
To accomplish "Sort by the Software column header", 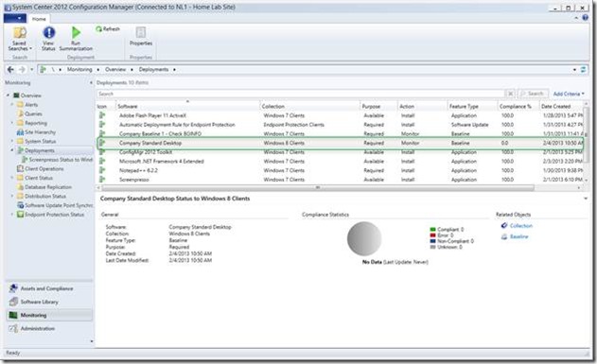I will point(187,106).
